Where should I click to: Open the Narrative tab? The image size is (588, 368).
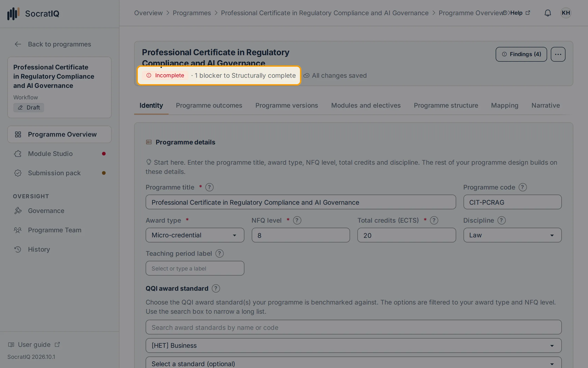point(546,105)
